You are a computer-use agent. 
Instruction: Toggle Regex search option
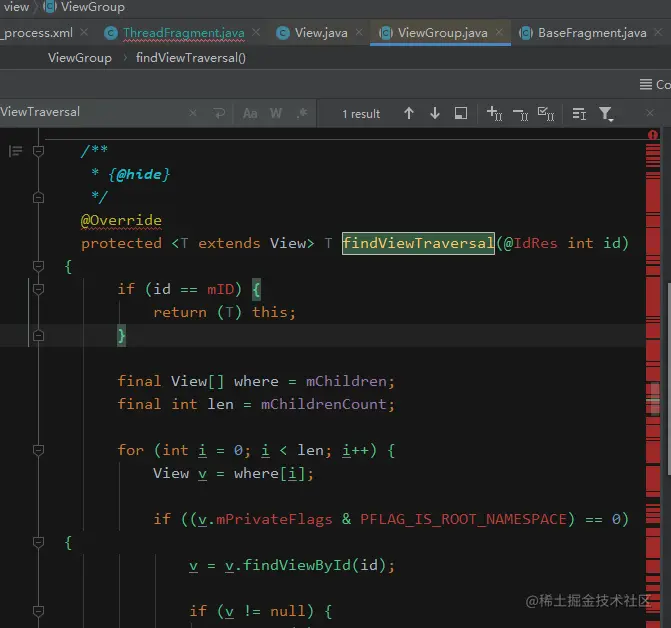pos(302,114)
